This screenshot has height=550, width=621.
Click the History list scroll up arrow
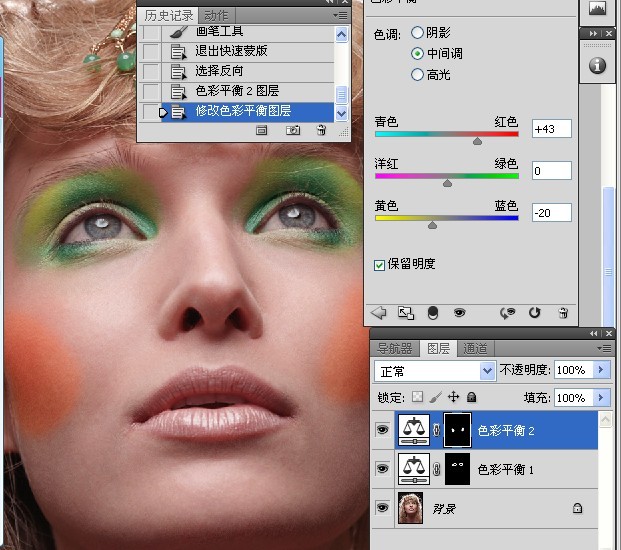[x=341, y=34]
